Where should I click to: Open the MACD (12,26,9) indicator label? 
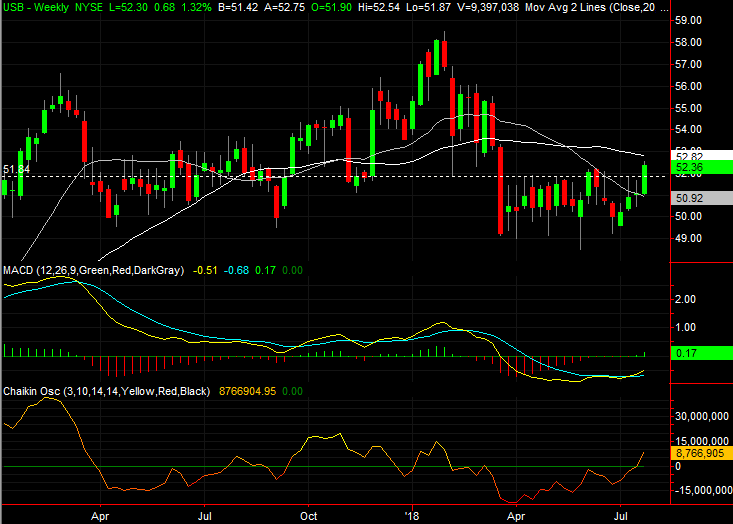tap(93, 270)
